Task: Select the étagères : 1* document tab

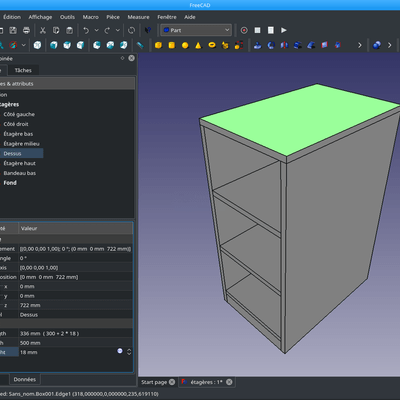Action: [206, 382]
